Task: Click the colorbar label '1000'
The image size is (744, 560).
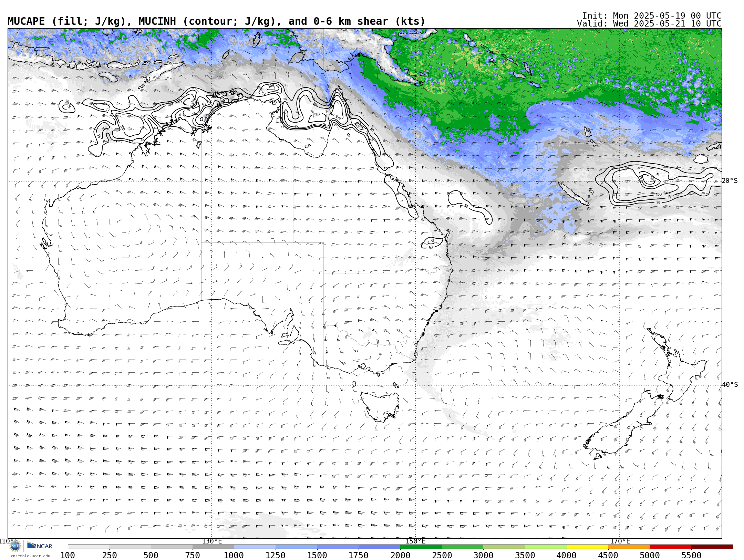Action: point(234,555)
